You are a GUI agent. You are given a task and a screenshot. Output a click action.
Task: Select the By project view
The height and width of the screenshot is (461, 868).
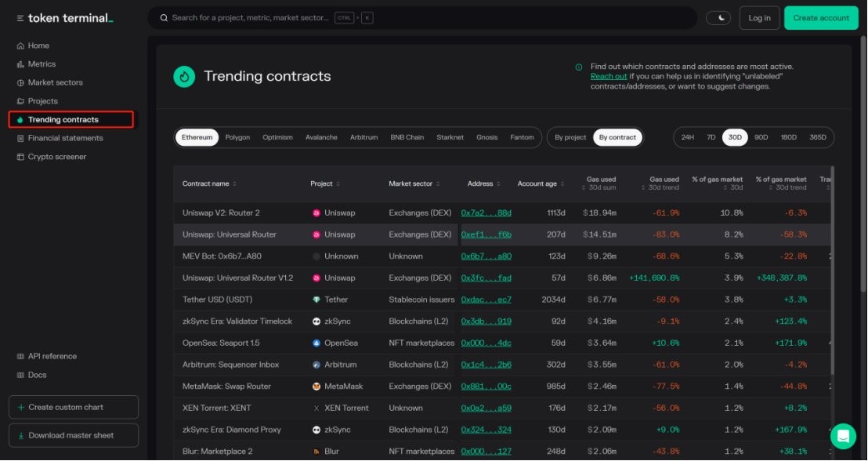click(570, 137)
